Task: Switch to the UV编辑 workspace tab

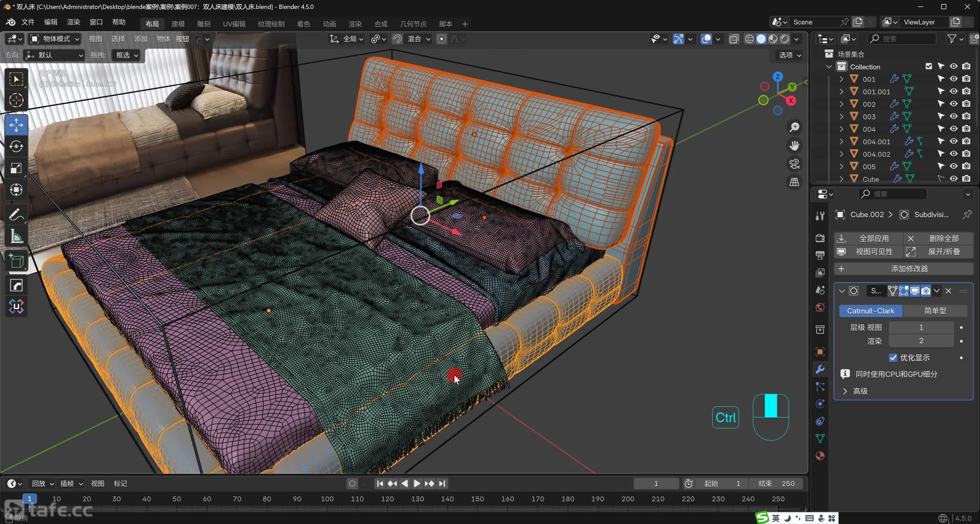Action: click(234, 24)
